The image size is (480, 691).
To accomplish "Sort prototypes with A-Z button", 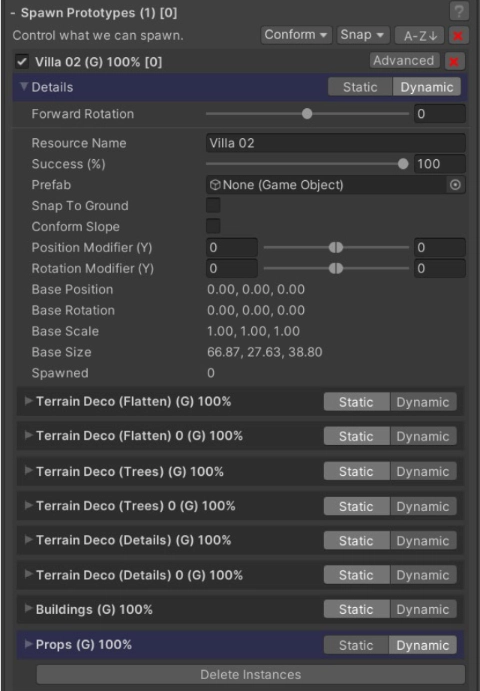I will [420, 35].
